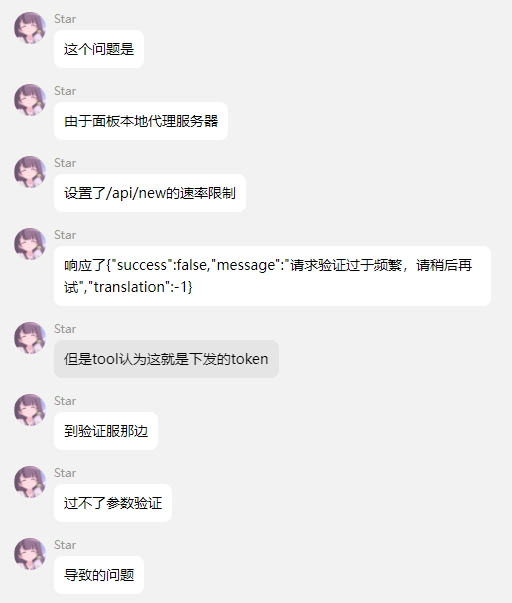Click avatar beside 过不了参数验证 message
The width and height of the screenshot is (512, 603).
(30, 481)
